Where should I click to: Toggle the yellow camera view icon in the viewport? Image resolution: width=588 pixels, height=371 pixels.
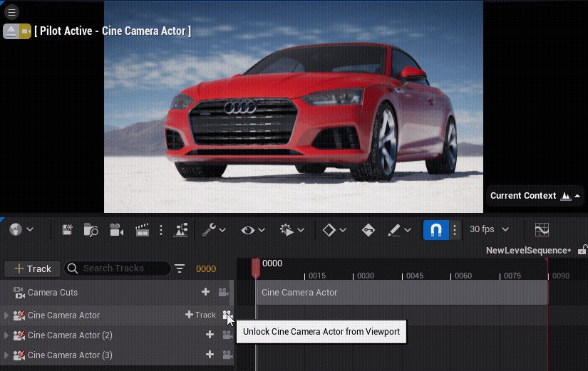(x=25, y=31)
